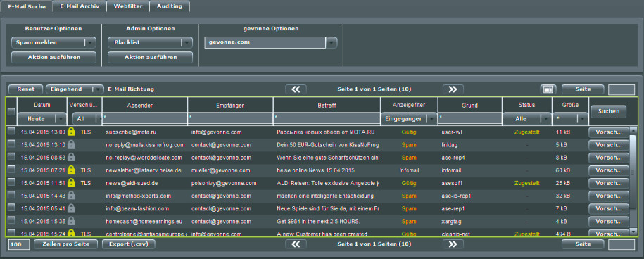Open preview for homecash@homeearnings.eu email

tap(609, 221)
